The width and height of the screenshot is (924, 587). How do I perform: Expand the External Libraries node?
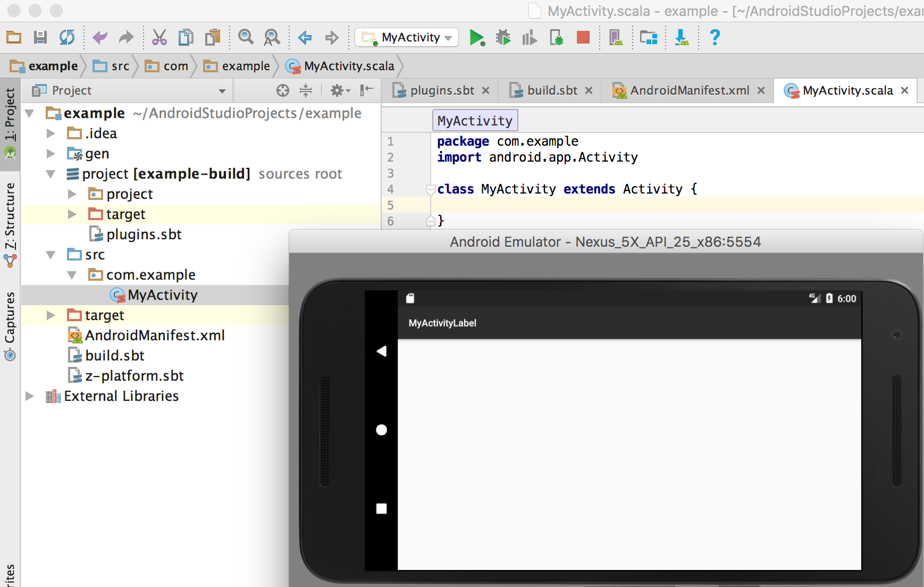coord(30,396)
